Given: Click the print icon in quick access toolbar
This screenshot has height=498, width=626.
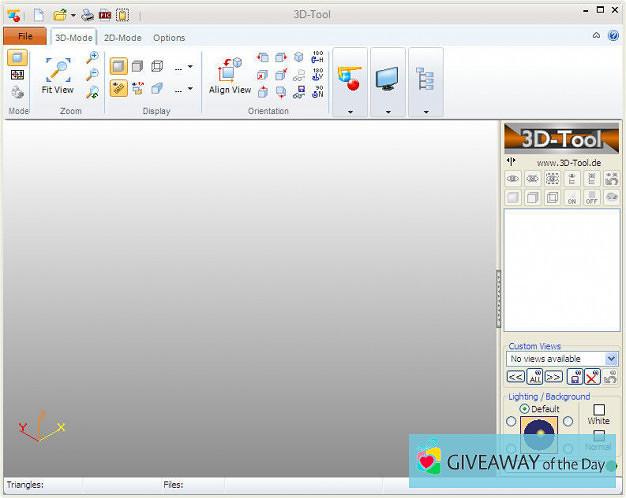Looking at the screenshot, I should click(x=88, y=15).
